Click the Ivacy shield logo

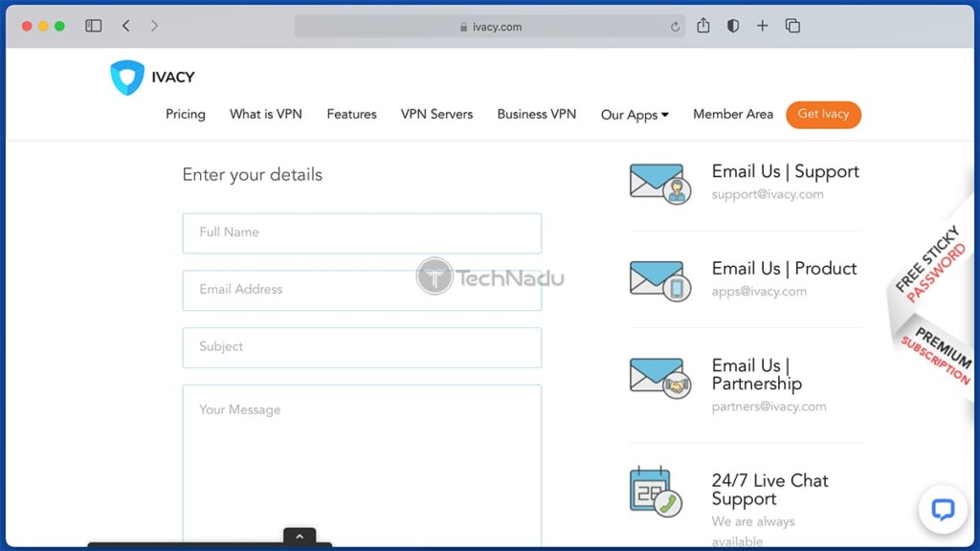(x=127, y=77)
